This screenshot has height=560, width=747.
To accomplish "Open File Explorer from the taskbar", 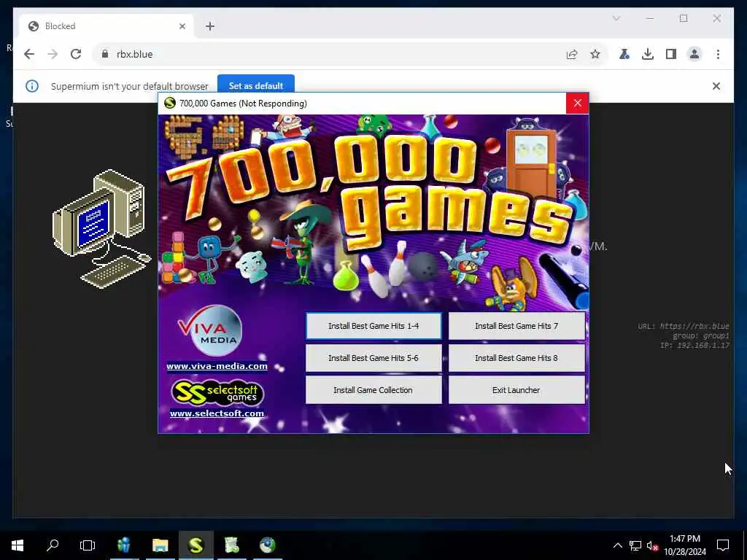I will point(160,545).
